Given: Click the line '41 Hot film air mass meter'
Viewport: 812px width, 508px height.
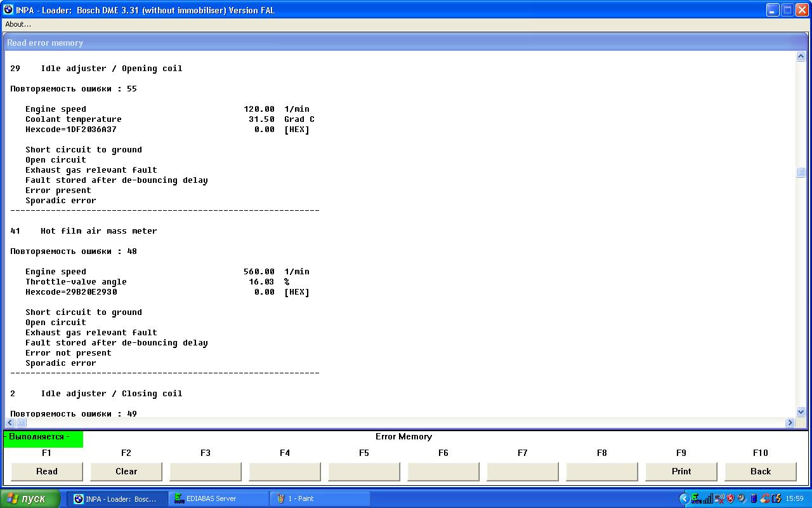Looking at the screenshot, I should coord(84,231).
